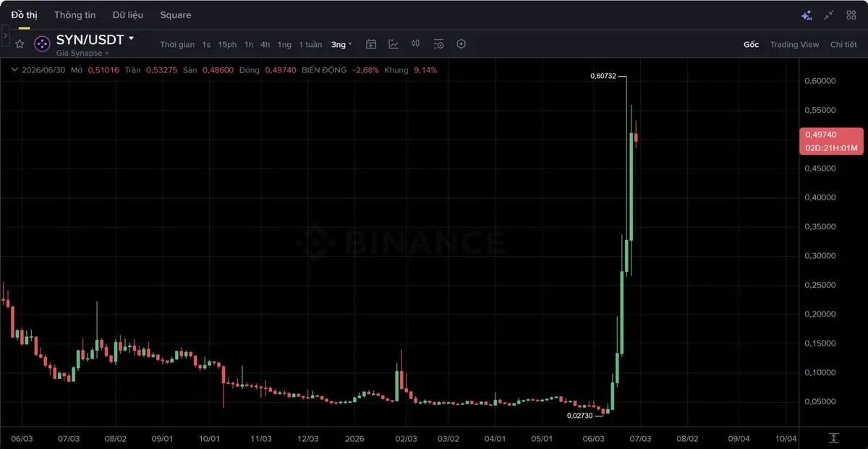Click the 2026/06/30 date text
Viewport: 868px width, 449px height.
pos(45,70)
